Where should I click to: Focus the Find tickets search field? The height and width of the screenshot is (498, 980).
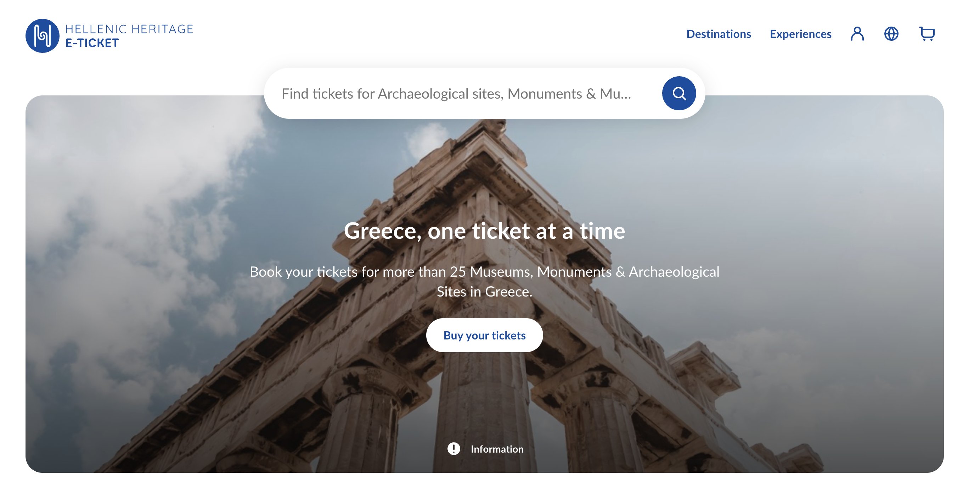[x=457, y=94]
